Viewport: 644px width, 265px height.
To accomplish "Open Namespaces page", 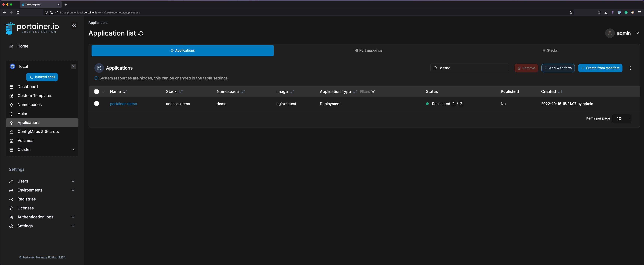I will (30, 105).
